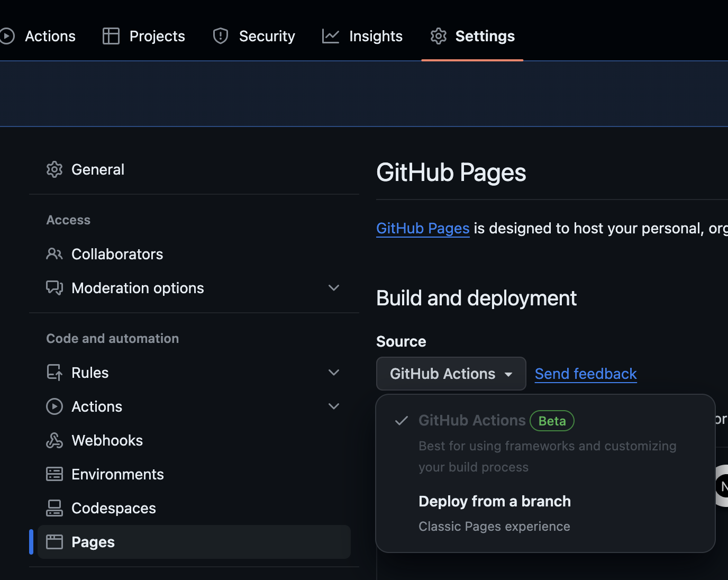Image resolution: width=728 pixels, height=580 pixels.
Task: Open the Projects tab
Action: click(143, 36)
